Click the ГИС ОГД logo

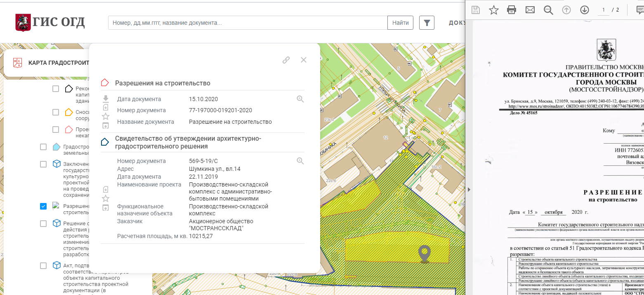tap(50, 23)
